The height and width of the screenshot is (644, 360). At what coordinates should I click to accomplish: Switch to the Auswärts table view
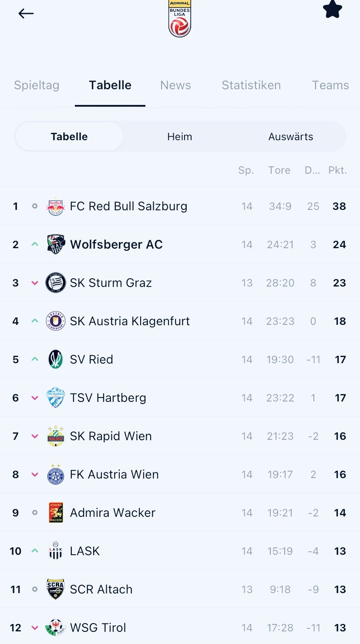coord(291,137)
